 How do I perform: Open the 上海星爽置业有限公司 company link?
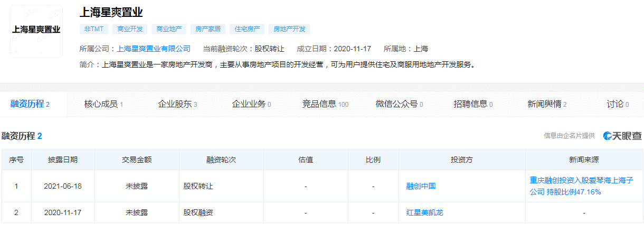click(x=153, y=49)
